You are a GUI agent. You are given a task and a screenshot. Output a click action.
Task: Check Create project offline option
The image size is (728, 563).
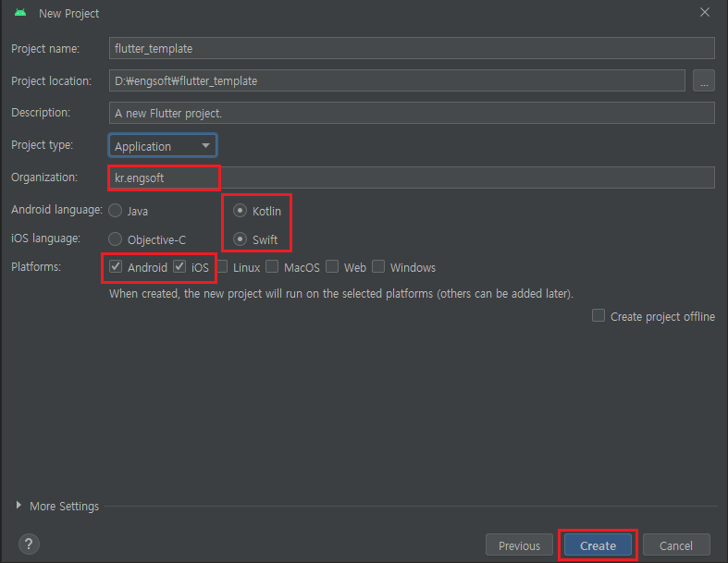[598, 316]
